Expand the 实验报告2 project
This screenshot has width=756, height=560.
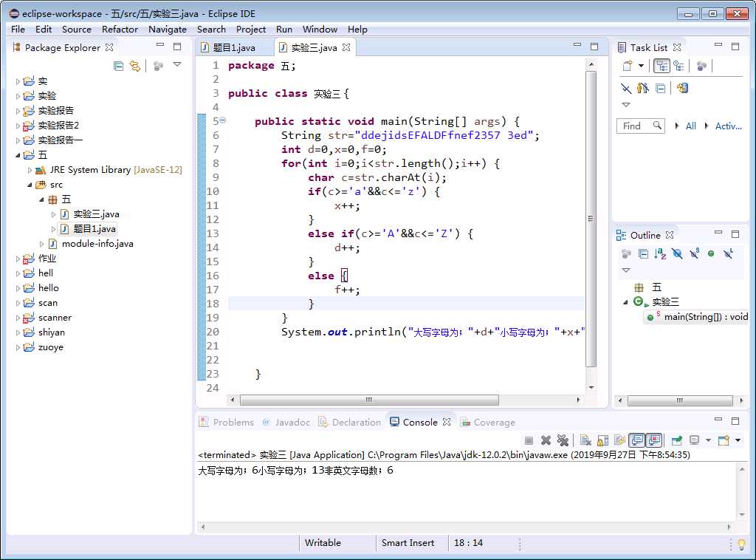[x=18, y=126]
